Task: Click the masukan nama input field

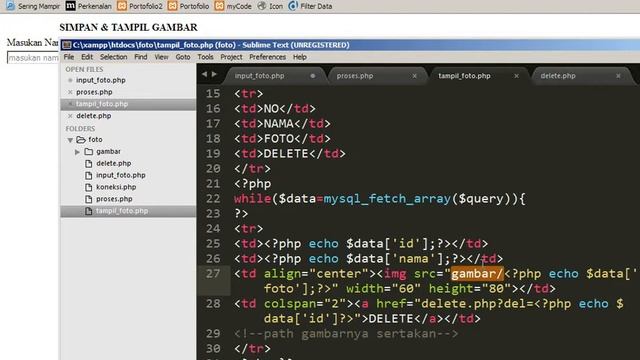Action: (x=33, y=58)
